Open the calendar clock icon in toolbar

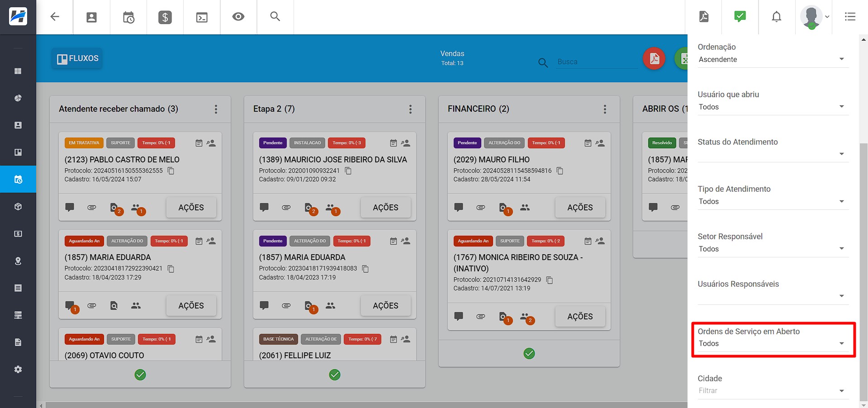pyautogui.click(x=128, y=17)
